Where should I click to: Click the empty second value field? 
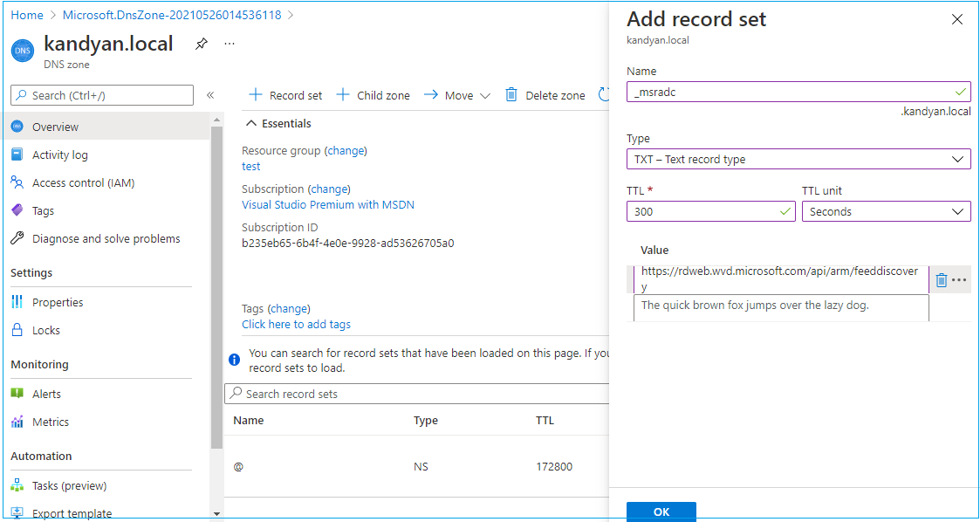tap(781, 307)
